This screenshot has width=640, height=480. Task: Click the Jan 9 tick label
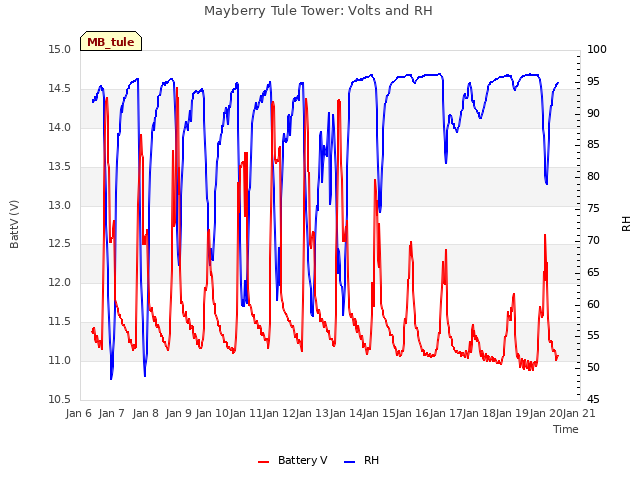pos(179,413)
